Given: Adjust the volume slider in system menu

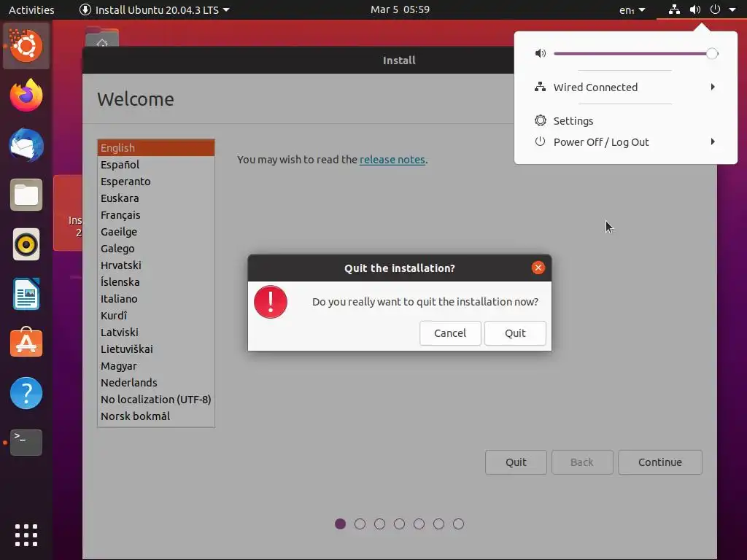Looking at the screenshot, I should (x=635, y=54).
